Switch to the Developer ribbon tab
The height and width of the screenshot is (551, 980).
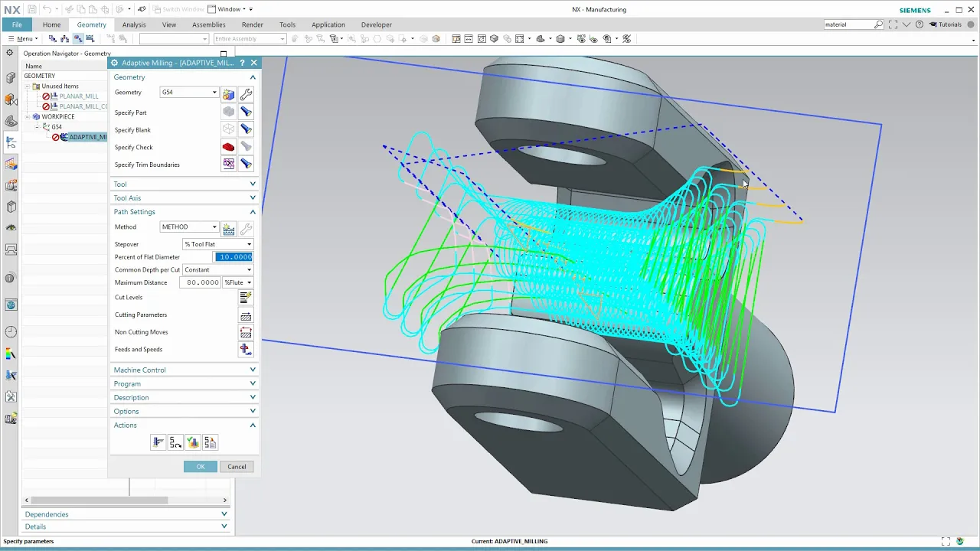coord(376,24)
